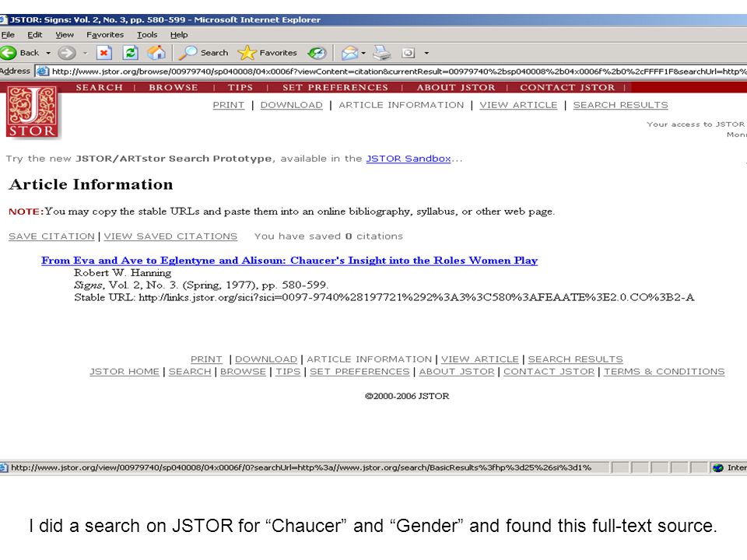747x560 pixels.
Task: Click the Print printer icon
Action: tap(381, 53)
